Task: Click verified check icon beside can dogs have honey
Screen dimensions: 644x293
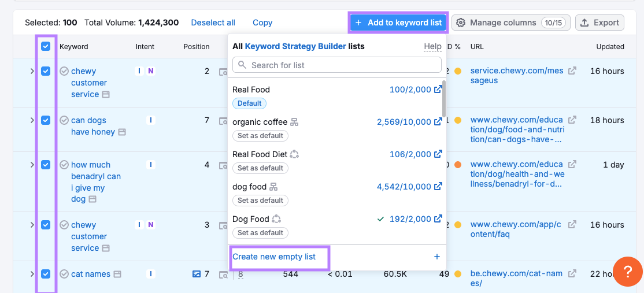Action: click(64, 120)
